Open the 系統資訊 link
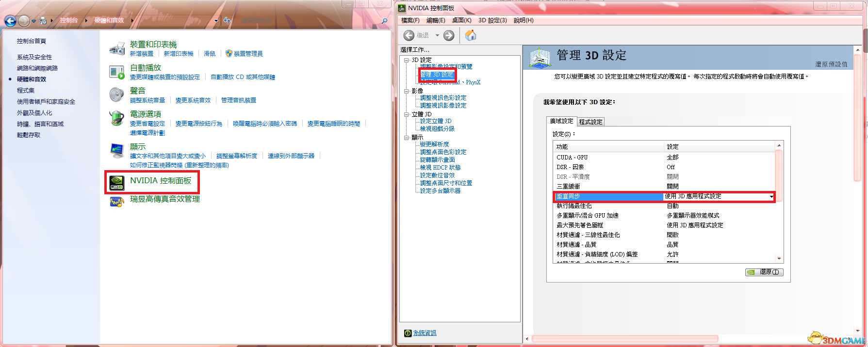The image size is (868, 347). tap(425, 333)
